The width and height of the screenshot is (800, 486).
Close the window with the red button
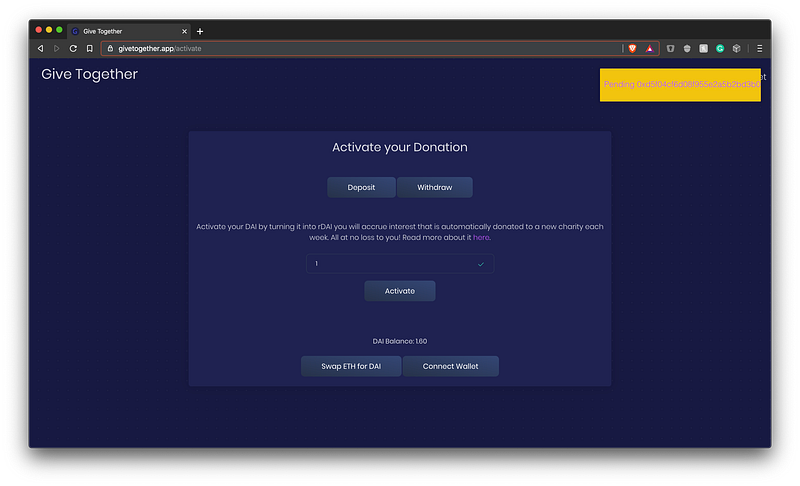(x=39, y=30)
